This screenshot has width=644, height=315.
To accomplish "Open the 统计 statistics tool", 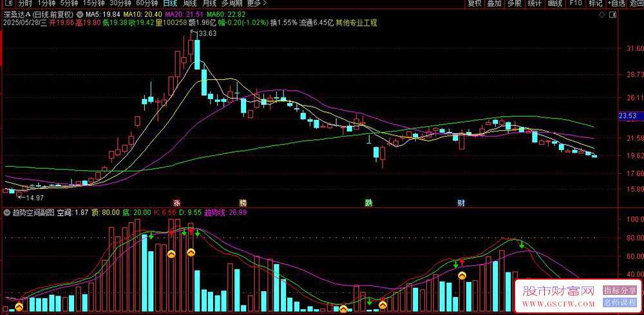I will coord(535,4).
